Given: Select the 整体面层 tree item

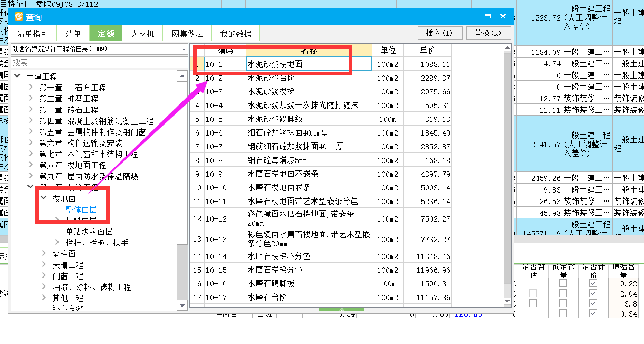Looking at the screenshot, I should 81,209.
